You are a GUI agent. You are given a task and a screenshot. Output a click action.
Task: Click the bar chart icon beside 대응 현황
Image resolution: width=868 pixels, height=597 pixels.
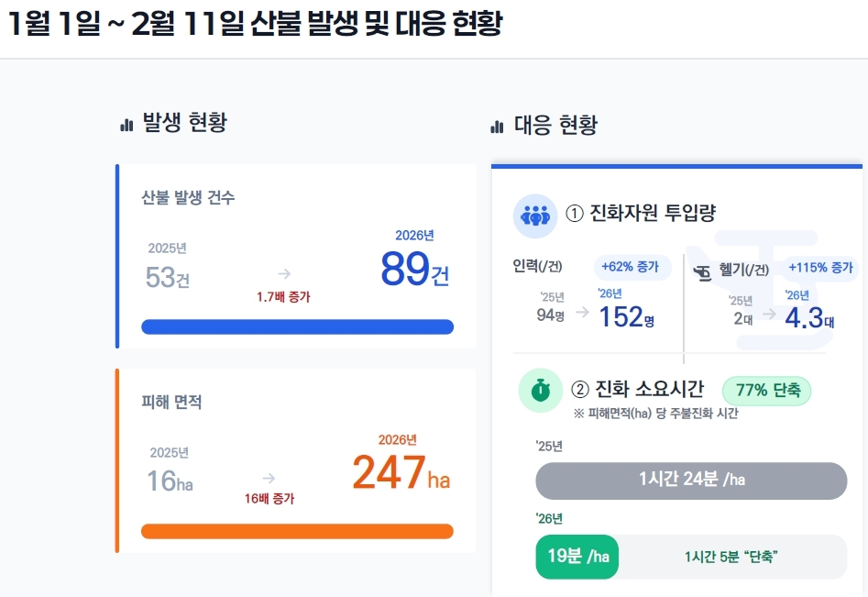(x=498, y=126)
